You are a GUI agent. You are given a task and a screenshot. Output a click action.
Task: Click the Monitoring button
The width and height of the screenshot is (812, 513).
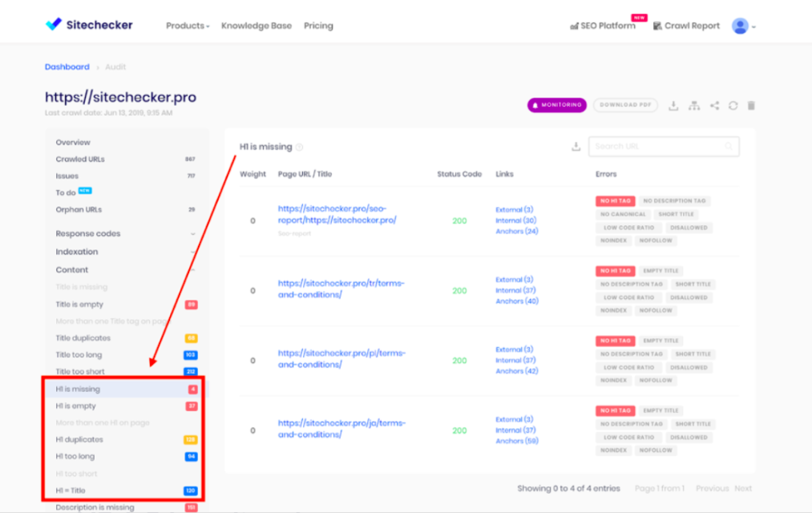tap(556, 105)
